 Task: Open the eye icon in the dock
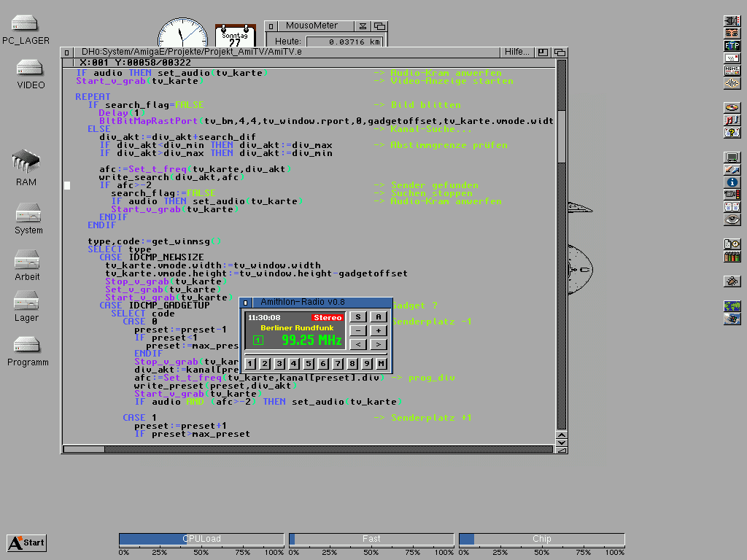tap(732, 219)
